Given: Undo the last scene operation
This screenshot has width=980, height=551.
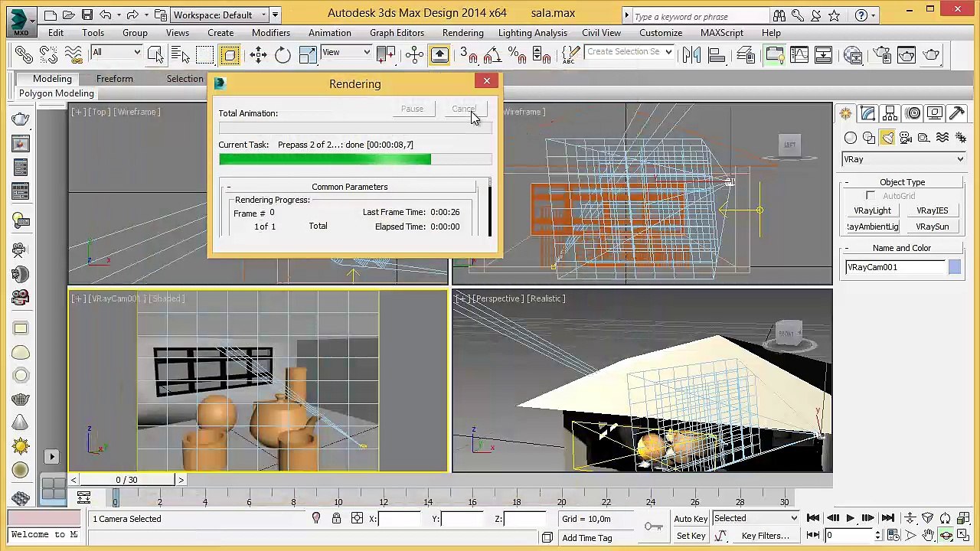Looking at the screenshot, I should coord(106,15).
